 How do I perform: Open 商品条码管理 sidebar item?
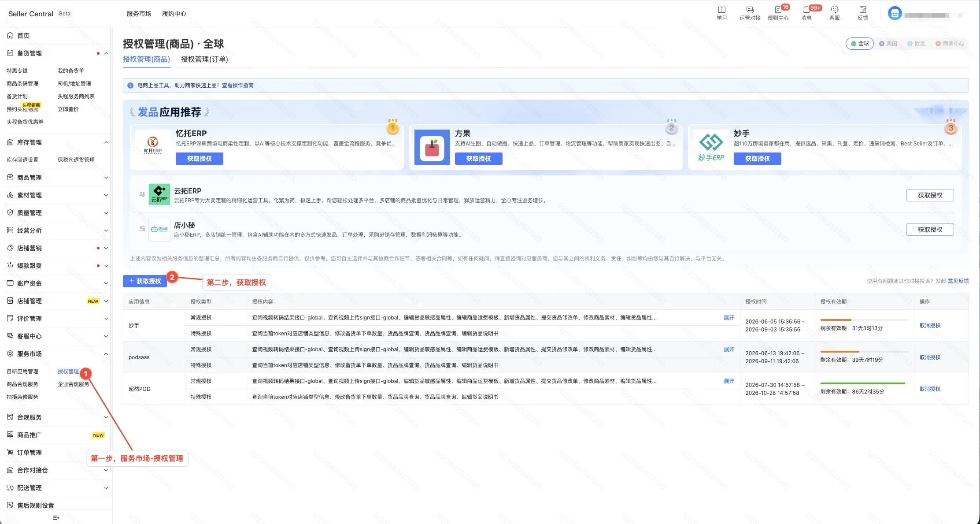22,84
